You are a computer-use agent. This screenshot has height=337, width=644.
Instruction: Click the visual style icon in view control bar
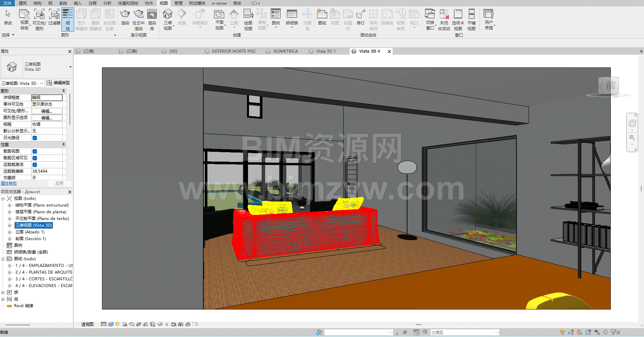click(111, 324)
